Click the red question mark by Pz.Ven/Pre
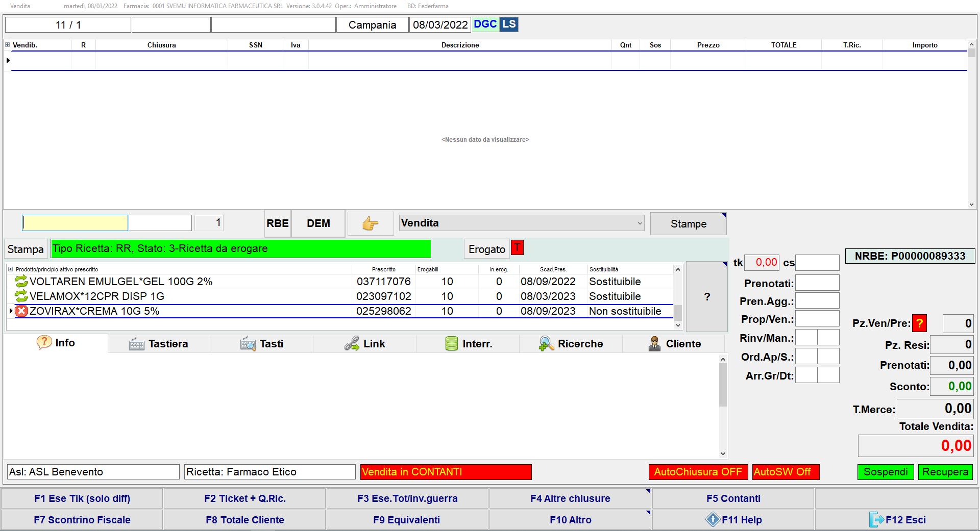The height and width of the screenshot is (531, 980). 919,323
